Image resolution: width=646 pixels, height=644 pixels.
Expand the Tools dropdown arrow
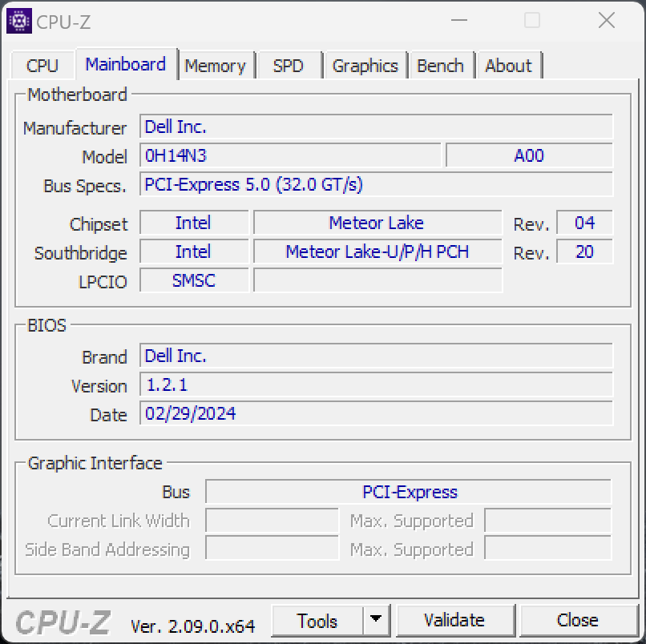tap(376, 621)
